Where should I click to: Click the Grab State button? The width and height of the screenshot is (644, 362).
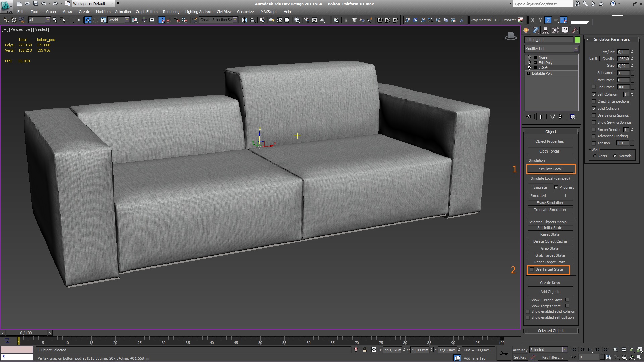550,248
